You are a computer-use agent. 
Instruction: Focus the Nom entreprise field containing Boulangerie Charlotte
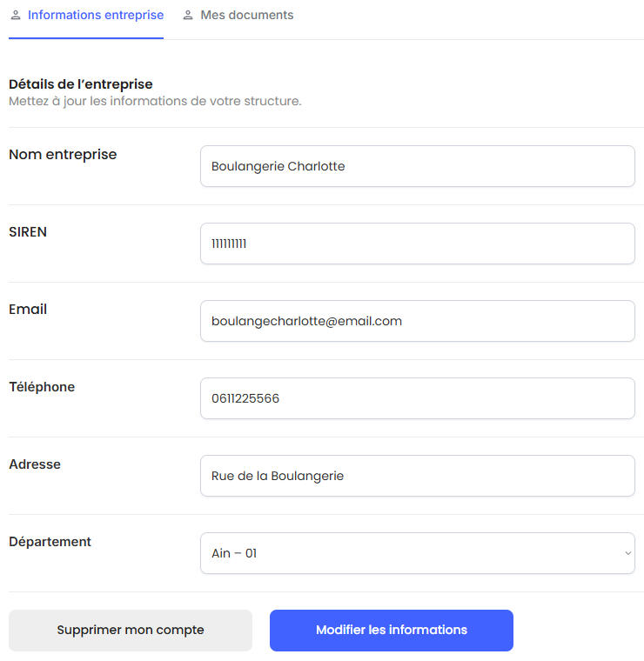[417, 166]
